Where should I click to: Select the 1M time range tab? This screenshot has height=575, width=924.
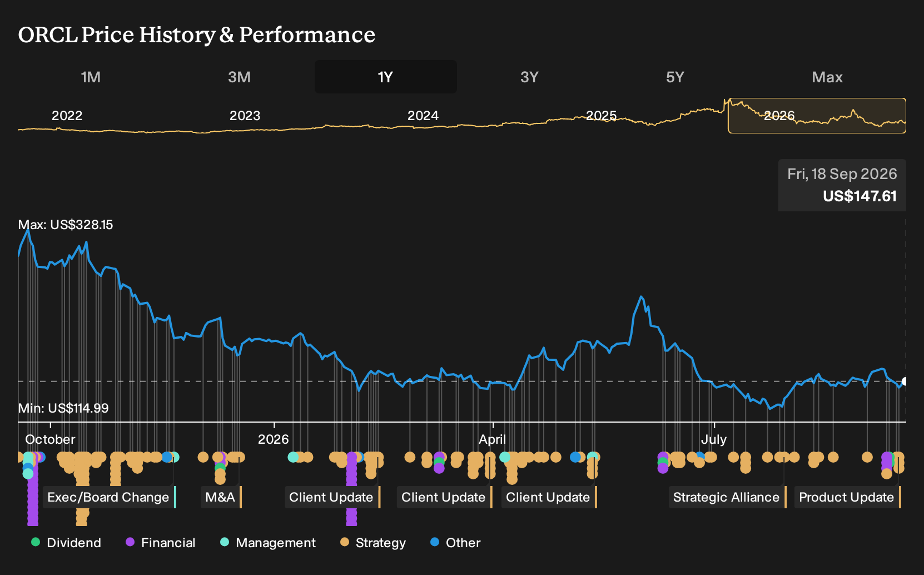91,77
